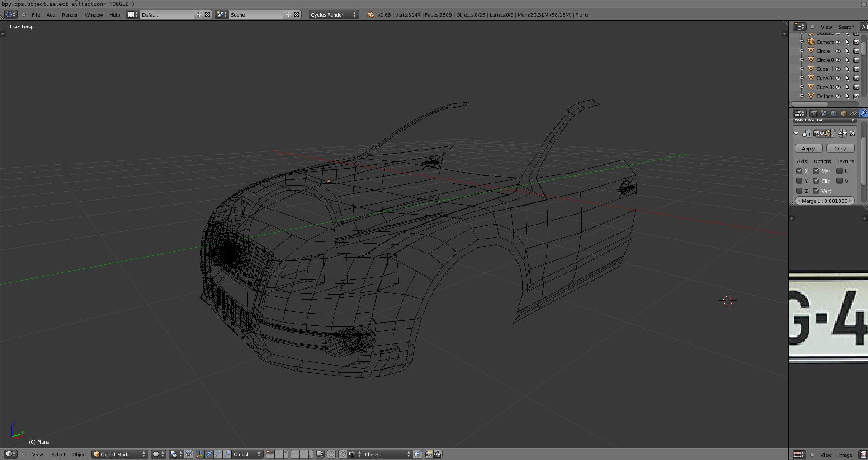This screenshot has width=868, height=460.
Task: Click the OpenGL render camera icon
Action: pyautogui.click(x=429, y=454)
